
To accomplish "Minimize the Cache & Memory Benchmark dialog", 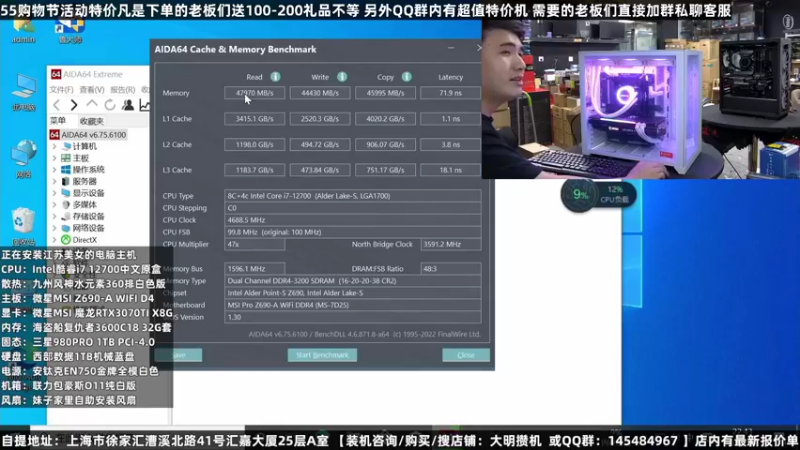I will click(451, 48).
